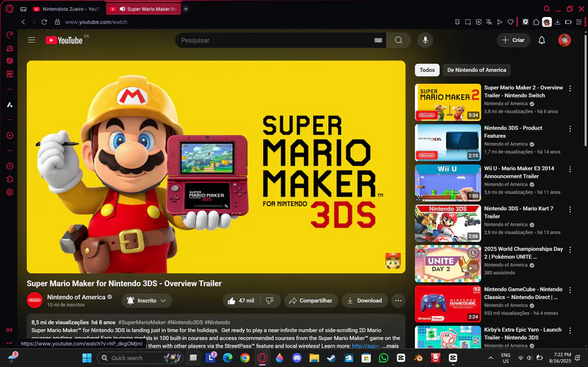Open the Opera GX main menu logo

[x=10, y=8]
